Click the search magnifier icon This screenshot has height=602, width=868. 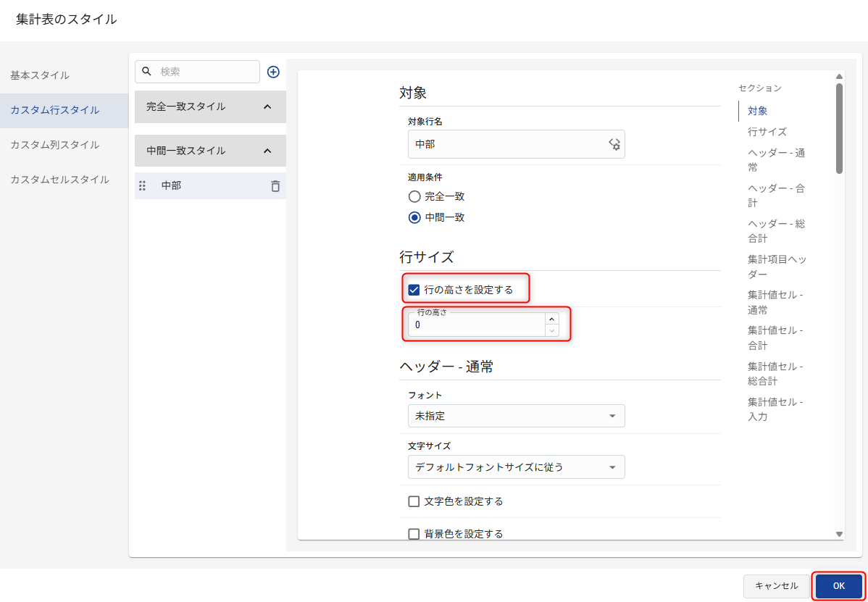click(x=147, y=72)
